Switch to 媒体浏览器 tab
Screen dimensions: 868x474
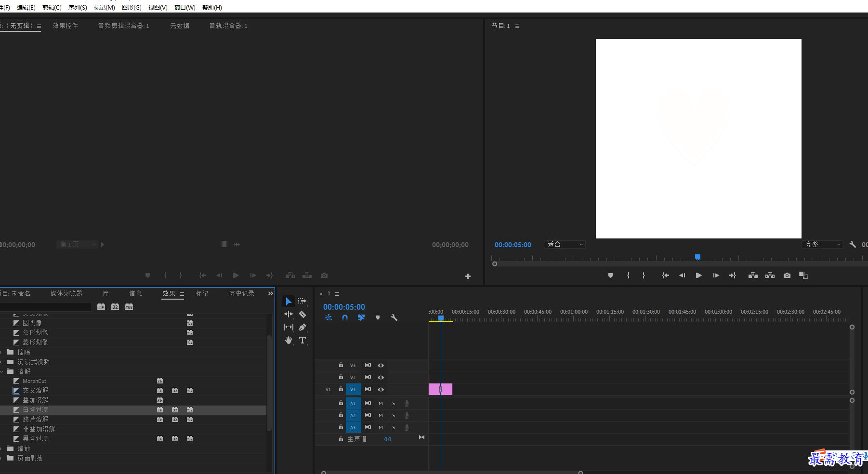pyautogui.click(x=66, y=293)
